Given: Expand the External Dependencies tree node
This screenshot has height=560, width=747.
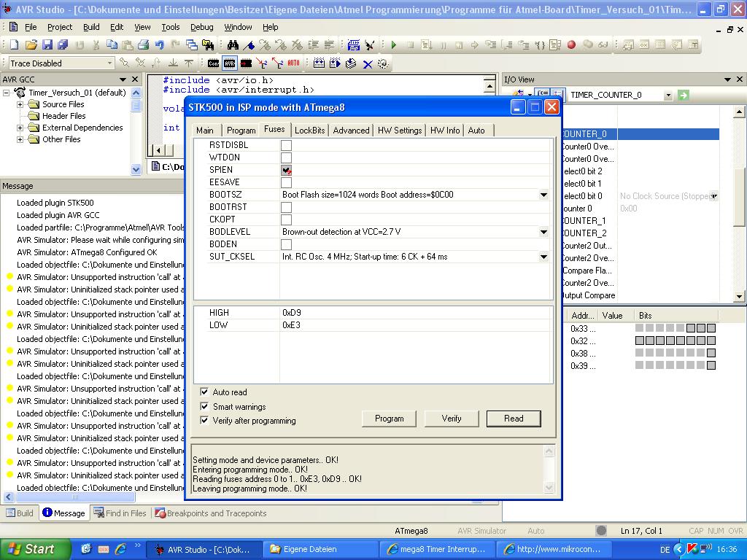Looking at the screenshot, I should [x=20, y=128].
